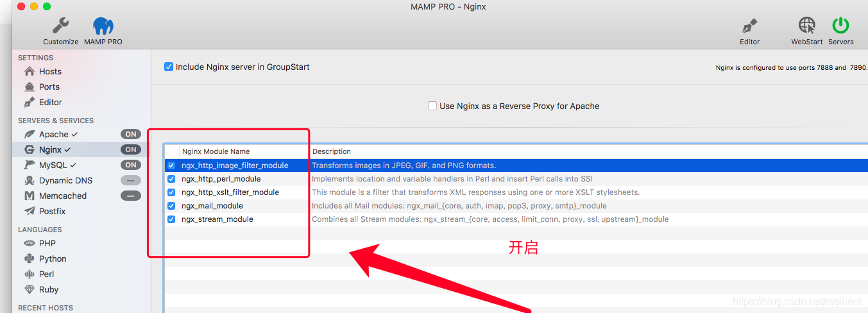The image size is (868, 313).
Task: Click description about XSLT stylesheets
Action: [475, 192]
